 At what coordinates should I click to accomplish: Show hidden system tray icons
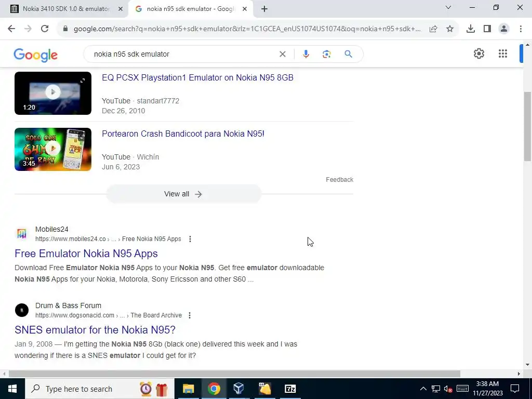point(423,389)
